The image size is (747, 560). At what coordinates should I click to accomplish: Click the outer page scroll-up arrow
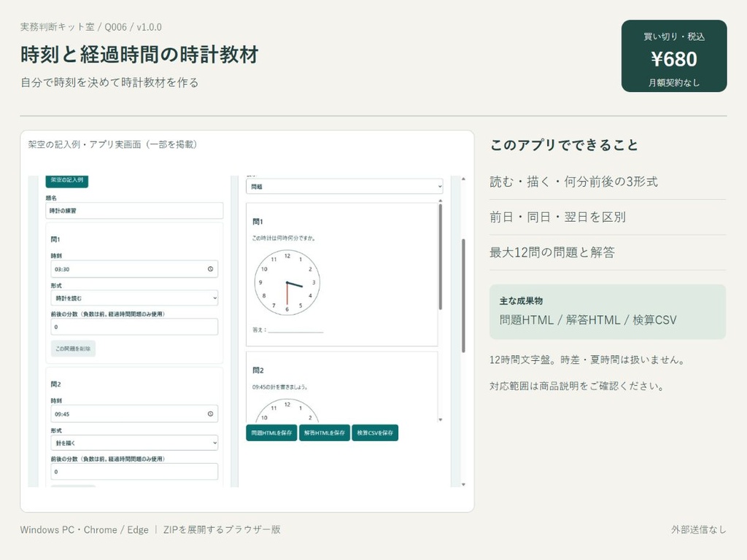click(463, 179)
